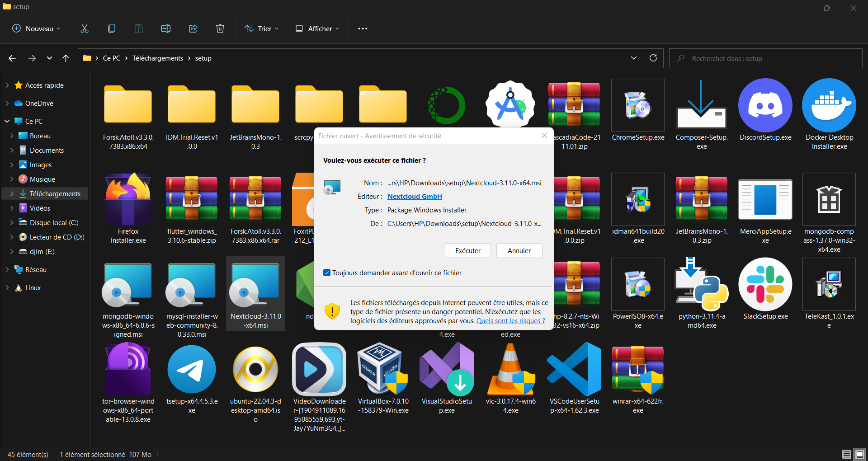Open the three-dot More options menu

363,28
